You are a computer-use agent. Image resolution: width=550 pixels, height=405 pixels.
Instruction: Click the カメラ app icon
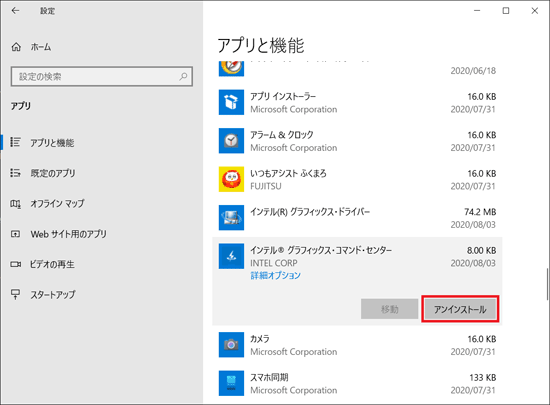[x=231, y=345]
